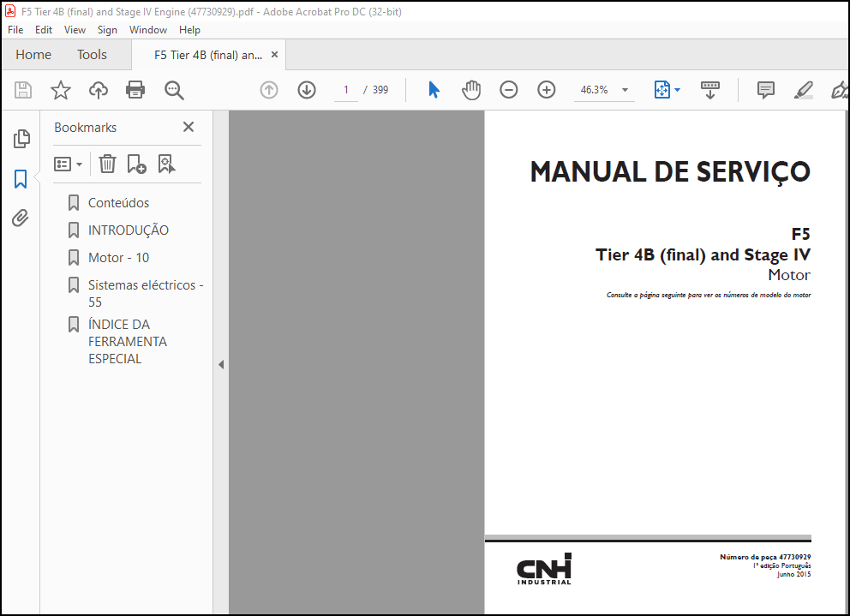Go to previous page arrow

(269, 89)
